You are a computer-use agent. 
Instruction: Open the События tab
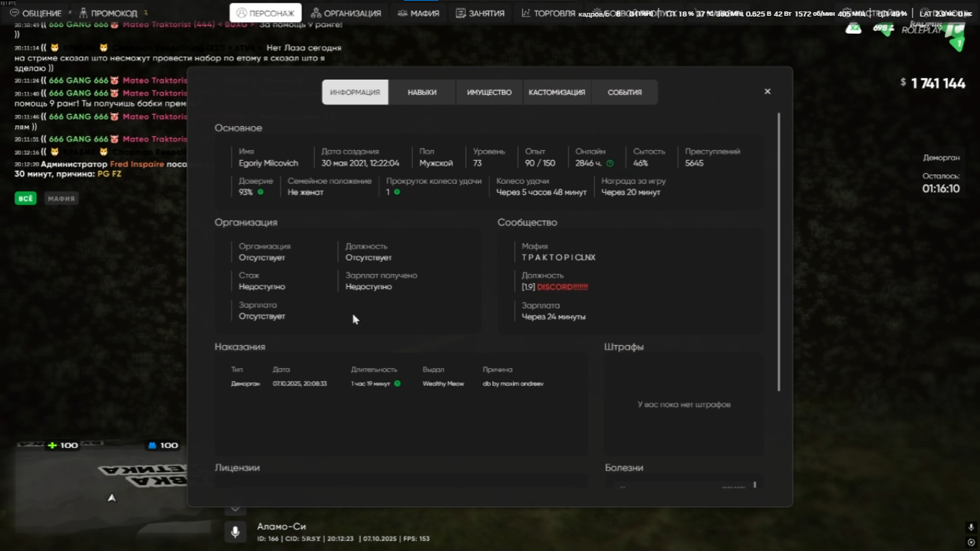(624, 93)
